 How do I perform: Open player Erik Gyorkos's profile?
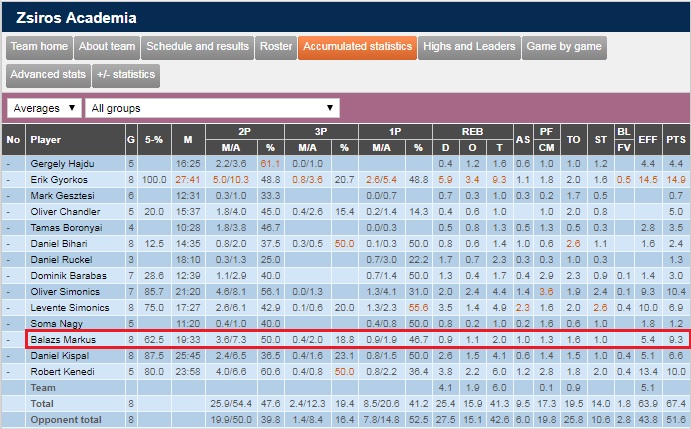60,179
